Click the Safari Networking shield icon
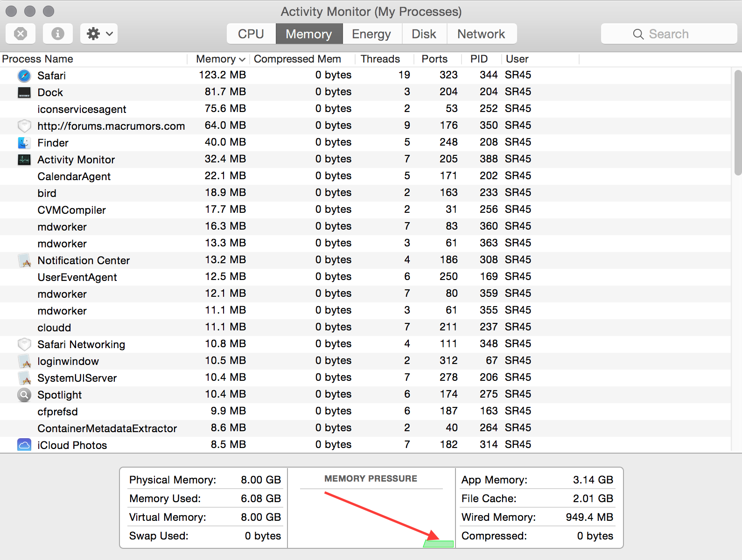Viewport: 742px width, 560px height. [24, 344]
